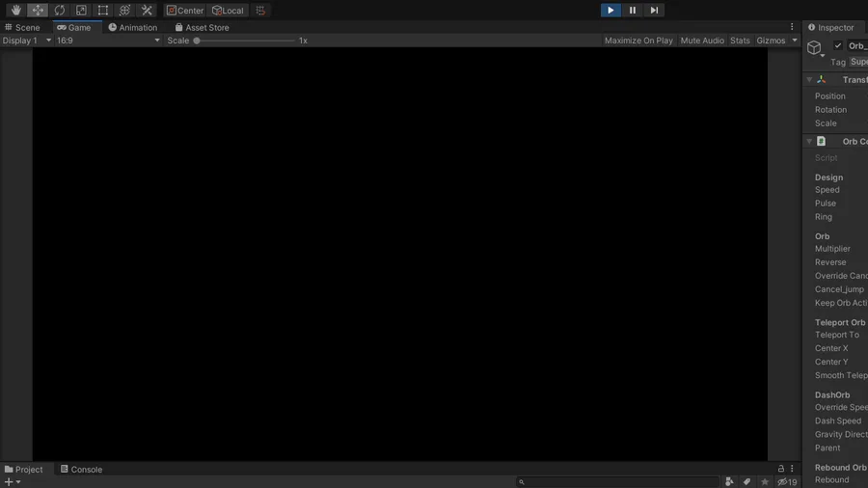Select the Rect tool
Viewport: 868px width, 488px height.
click(x=103, y=10)
